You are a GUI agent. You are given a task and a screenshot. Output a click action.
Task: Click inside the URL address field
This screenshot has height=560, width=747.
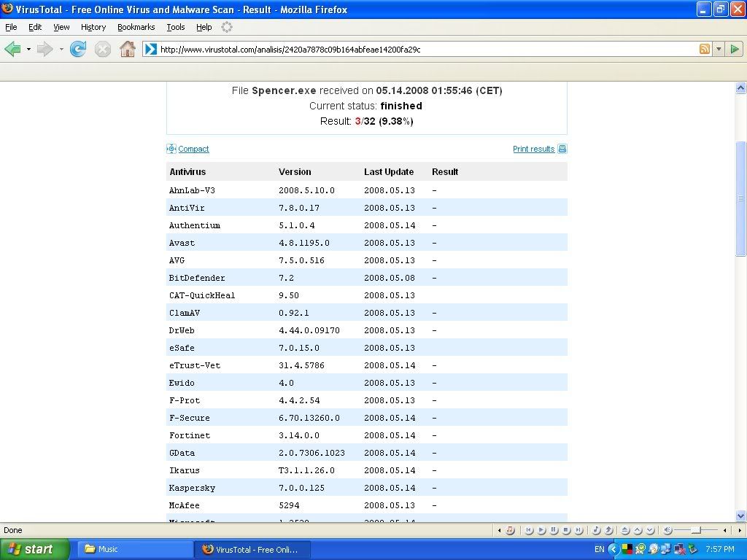coord(423,50)
